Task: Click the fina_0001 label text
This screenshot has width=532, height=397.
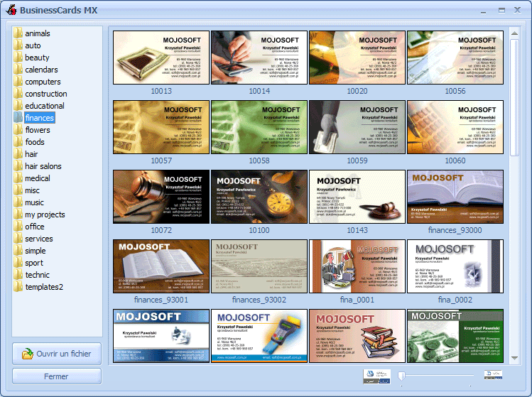Action: click(357, 300)
